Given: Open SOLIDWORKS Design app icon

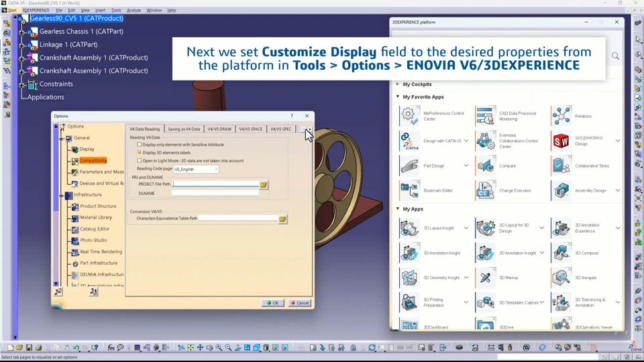Looking at the screenshot, I should coord(561,141).
